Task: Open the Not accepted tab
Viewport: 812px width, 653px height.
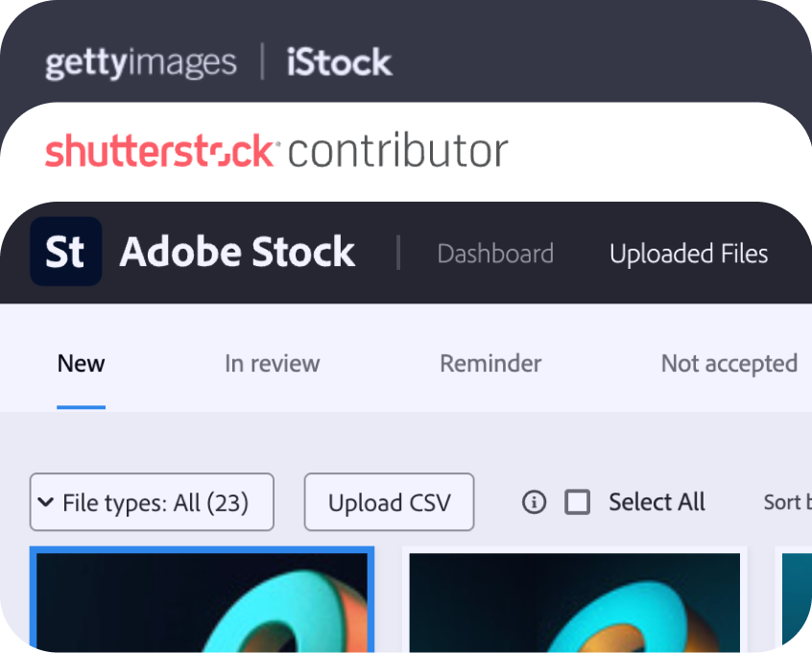Action: point(729,363)
